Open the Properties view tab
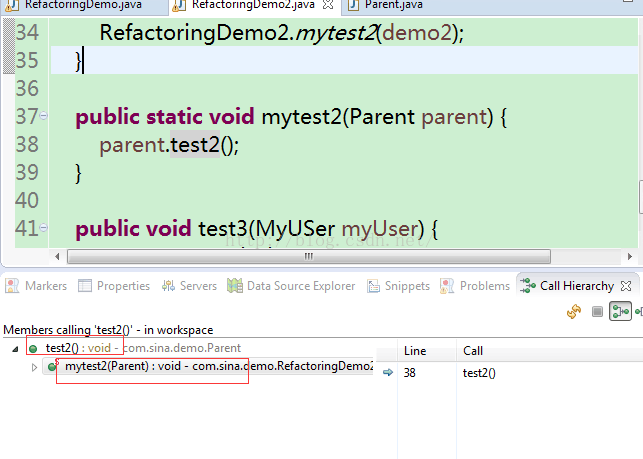The width and height of the screenshot is (643, 459). coord(114,286)
